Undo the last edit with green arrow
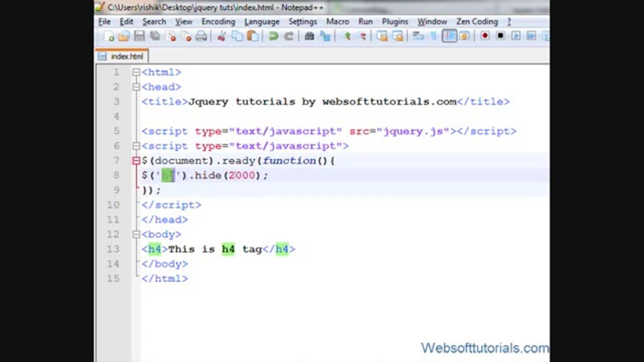The width and height of the screenshot is (644, 362). point(273,36)
